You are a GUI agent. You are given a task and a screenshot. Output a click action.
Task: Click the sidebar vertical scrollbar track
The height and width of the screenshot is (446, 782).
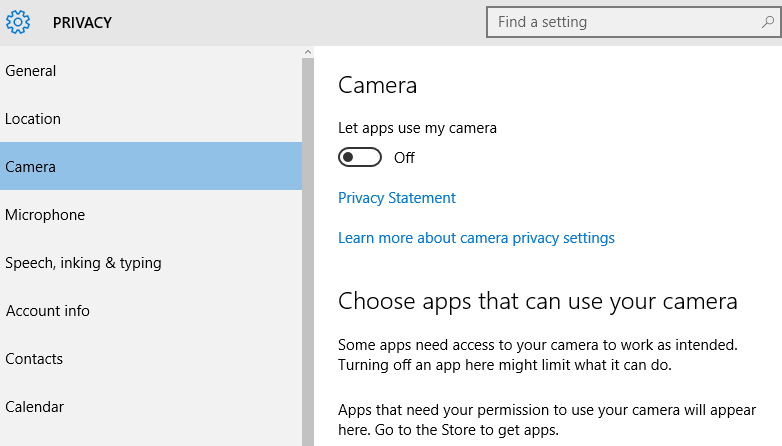308,251
